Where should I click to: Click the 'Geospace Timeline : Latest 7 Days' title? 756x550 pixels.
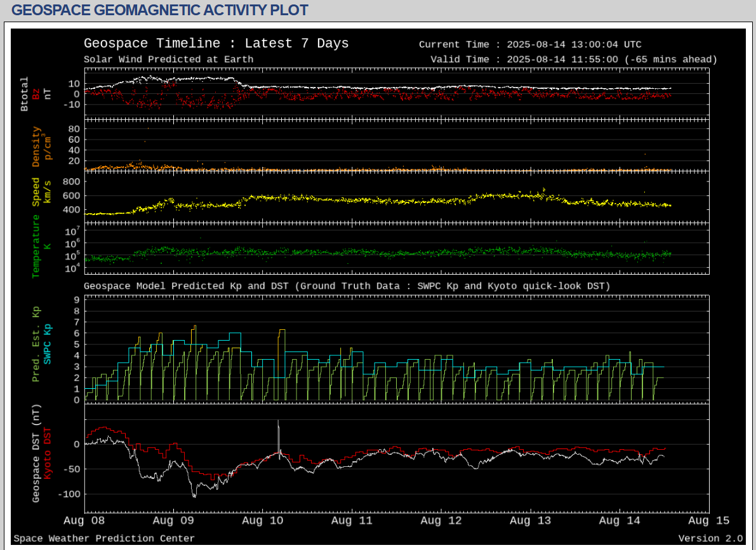click(216, 43)
